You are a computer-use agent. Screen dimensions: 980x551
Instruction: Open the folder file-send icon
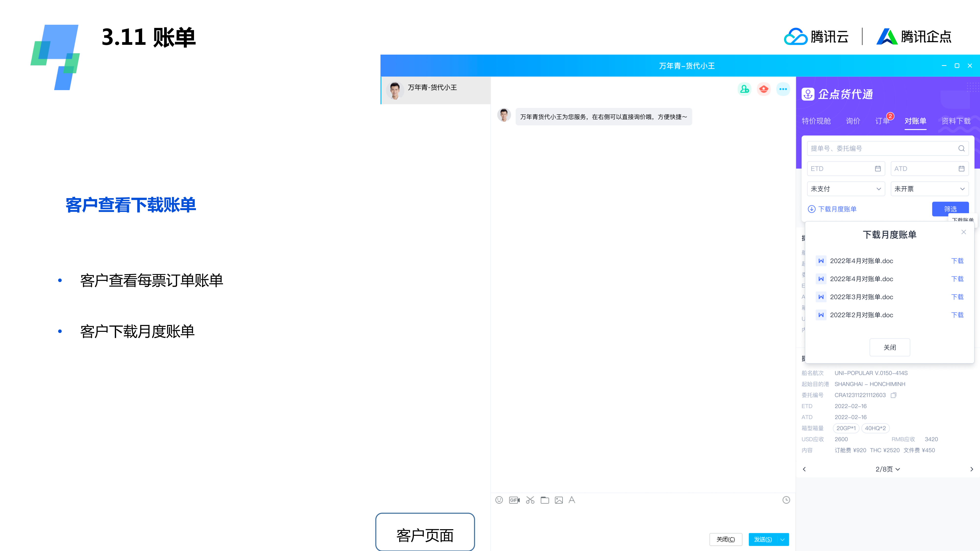click(x=545, y=500)
